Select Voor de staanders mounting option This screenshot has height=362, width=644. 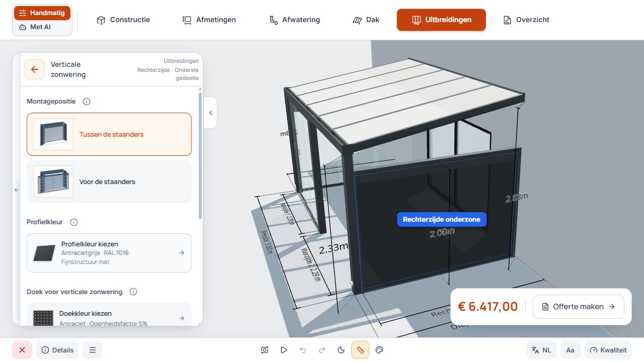pos(109,182)
